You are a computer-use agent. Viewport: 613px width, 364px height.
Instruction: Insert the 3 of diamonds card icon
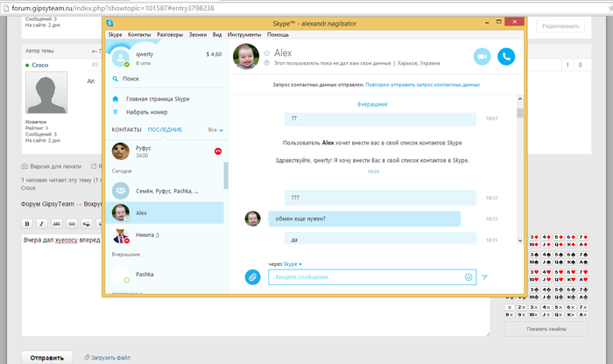point(534,237)
